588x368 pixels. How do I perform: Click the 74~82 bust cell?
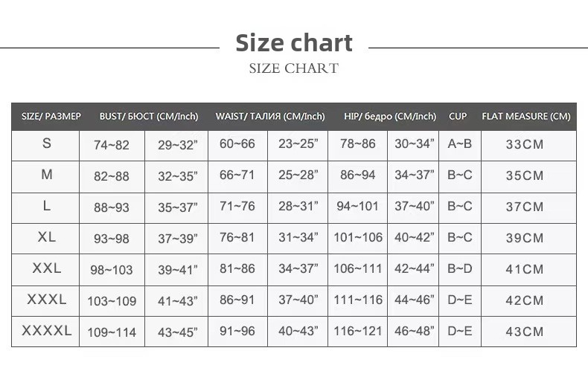[x=112, y=145]
